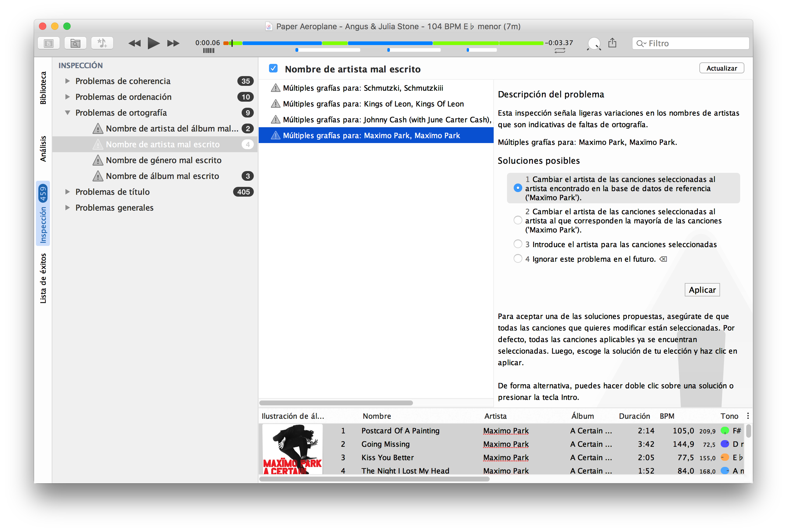Switch to the Lista de éxitos tab

(43, 278)
